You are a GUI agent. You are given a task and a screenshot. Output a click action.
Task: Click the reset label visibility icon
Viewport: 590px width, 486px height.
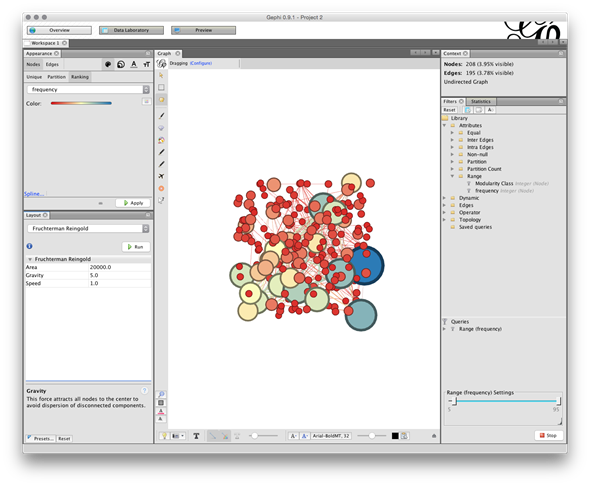click(x=161, y=419)
